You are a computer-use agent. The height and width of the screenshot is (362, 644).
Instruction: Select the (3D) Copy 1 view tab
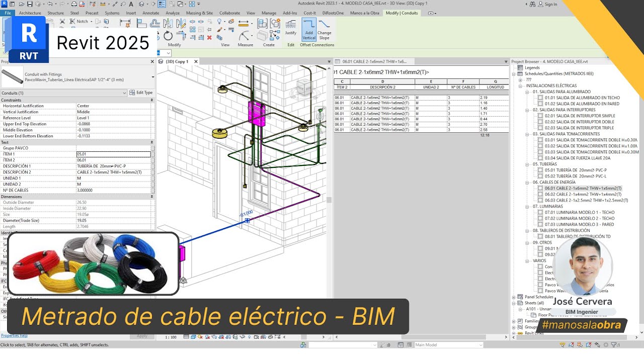click(x=177, y=61)
